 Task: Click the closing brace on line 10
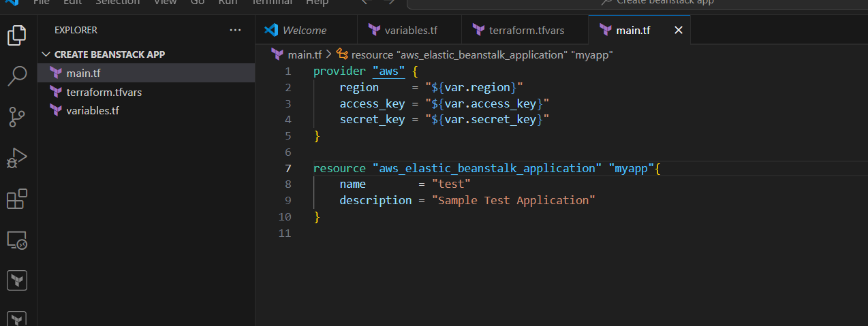pyautogui.click(x=316, y=216)
